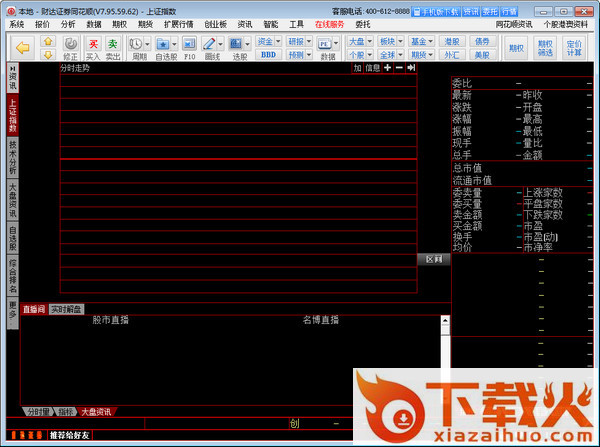Image resolution: width=600 pixels, height=447 pixels.
Task: Click the 周期 clock icon
Action: 135,44
